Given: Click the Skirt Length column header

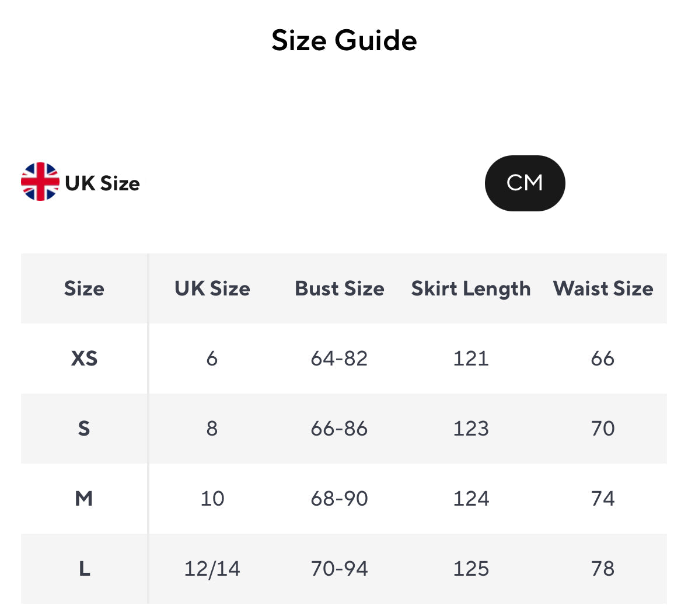Looking at the screenshot, I should pos(471,288).
